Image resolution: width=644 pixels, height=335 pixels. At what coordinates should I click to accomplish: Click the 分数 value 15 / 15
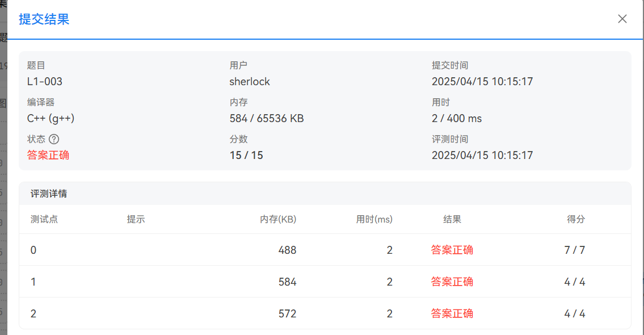click(x=246, y=155)
